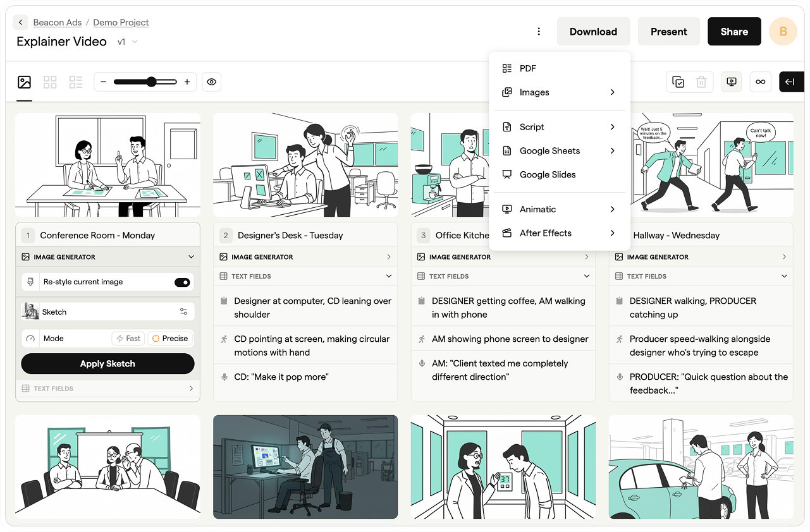
Task: Enable the eye preview toggle
Action: pyautogui.click(x=211, y=82)
